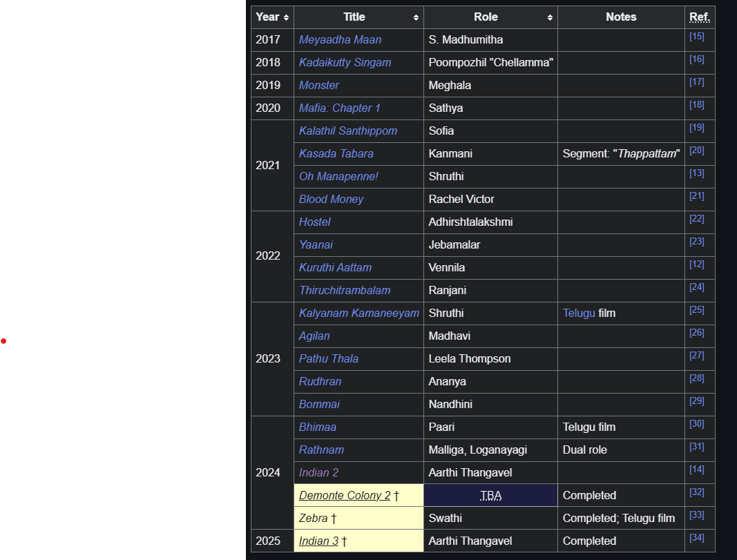This screenshot has width=737, height=560.
Task: Open the Indian 3 film link
Action: click(318, 541)
